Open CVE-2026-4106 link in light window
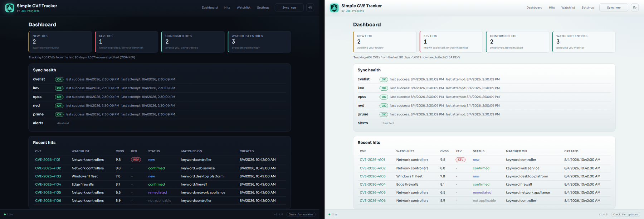The width and height of the screenshot is (644, 219). (x=372, y=201)
